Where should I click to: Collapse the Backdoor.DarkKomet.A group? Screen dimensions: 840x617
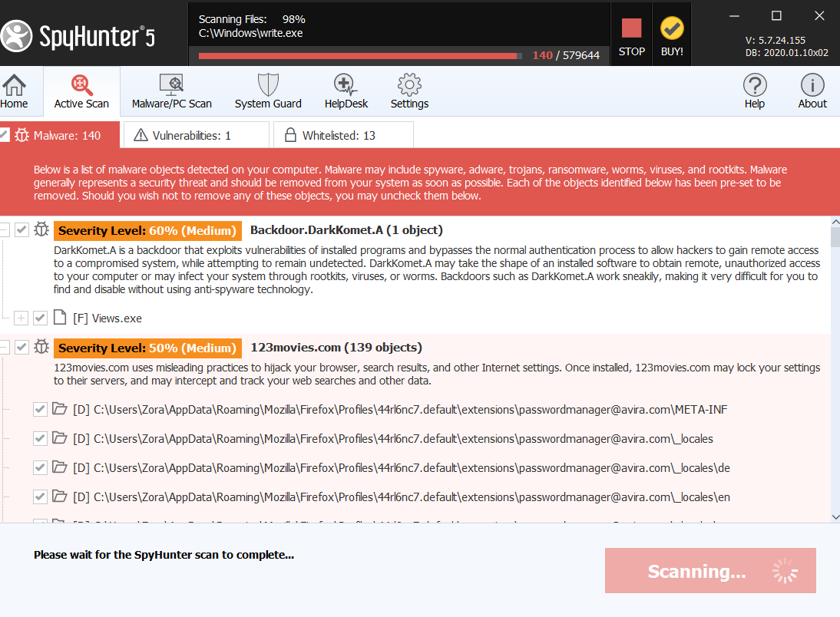pos(4,229)
